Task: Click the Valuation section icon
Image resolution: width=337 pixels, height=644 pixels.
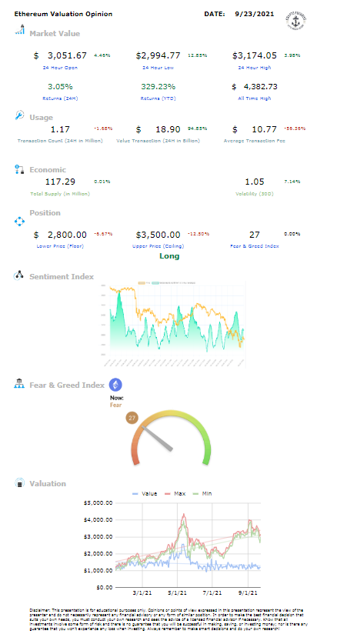Action: pos(19,483)
